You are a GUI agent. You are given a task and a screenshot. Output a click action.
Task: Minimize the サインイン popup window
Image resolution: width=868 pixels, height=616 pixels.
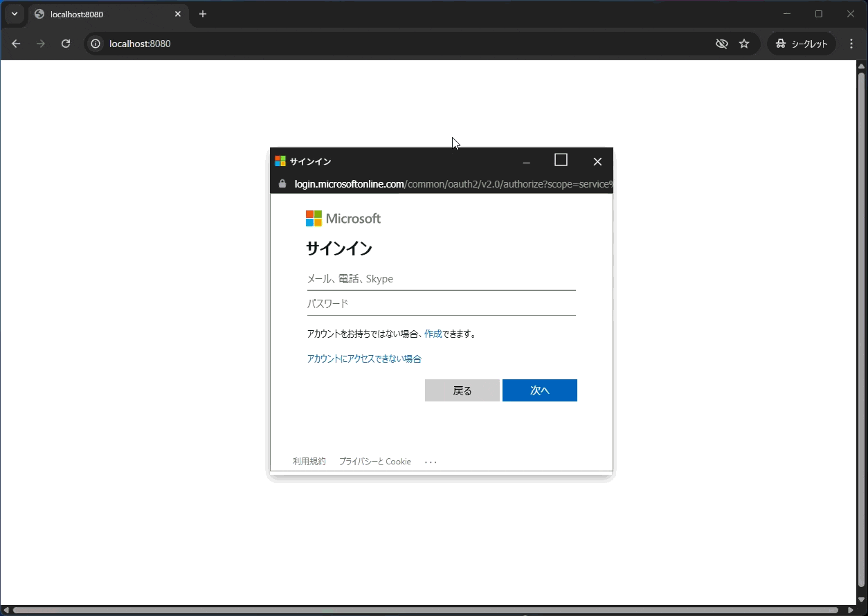tap(526, 161)
